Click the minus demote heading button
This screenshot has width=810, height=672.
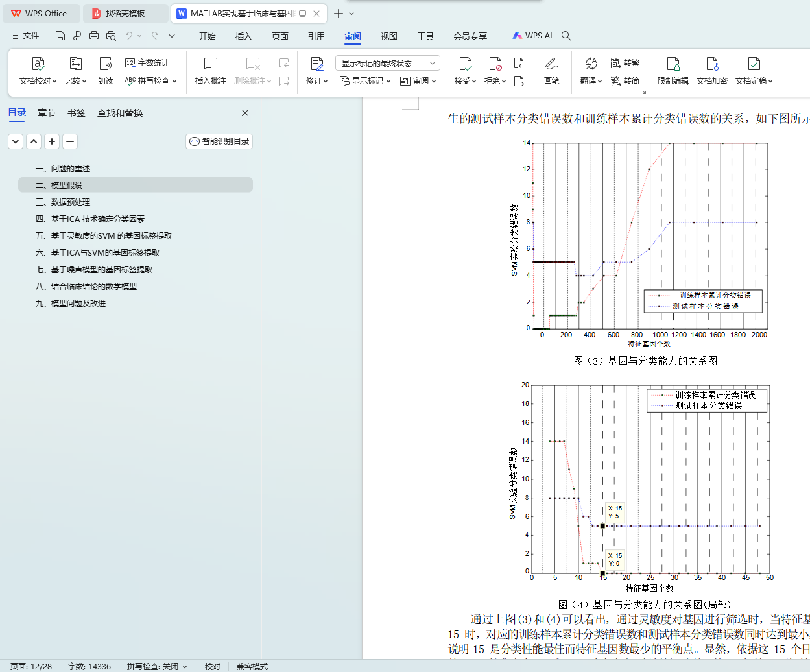tap(70, 141)
